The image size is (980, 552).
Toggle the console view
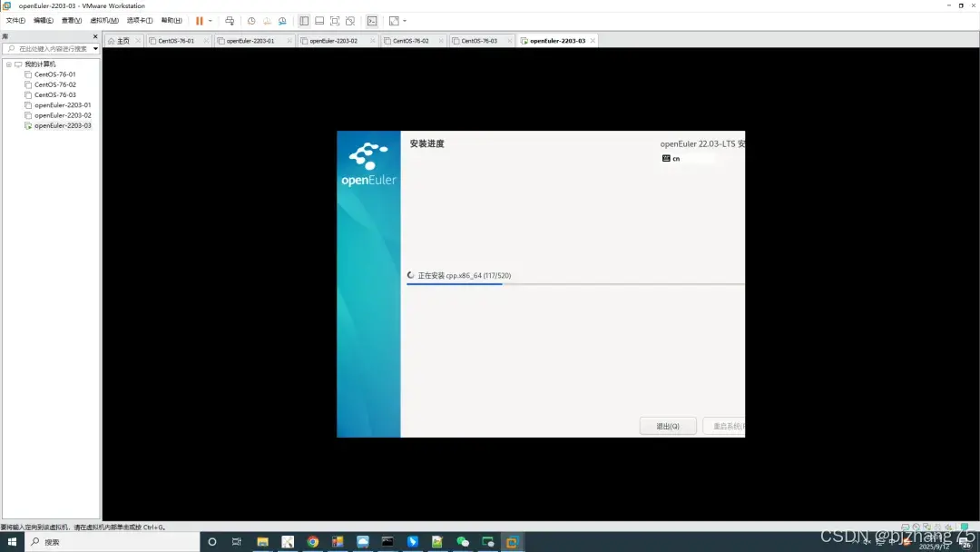pos(372,20)
